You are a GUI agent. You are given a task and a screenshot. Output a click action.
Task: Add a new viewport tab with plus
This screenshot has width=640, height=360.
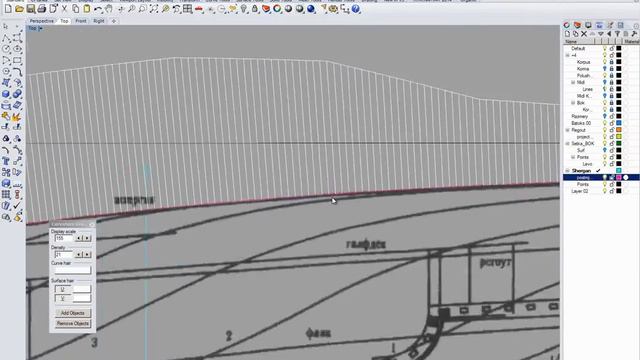pyautogui.click(x=114, y=21)
